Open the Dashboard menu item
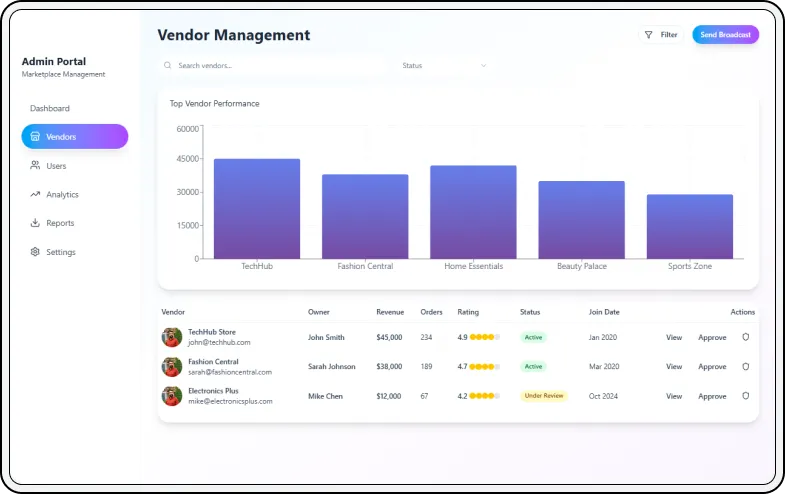This screenshot has width=785, height=494. pos(50,108)
